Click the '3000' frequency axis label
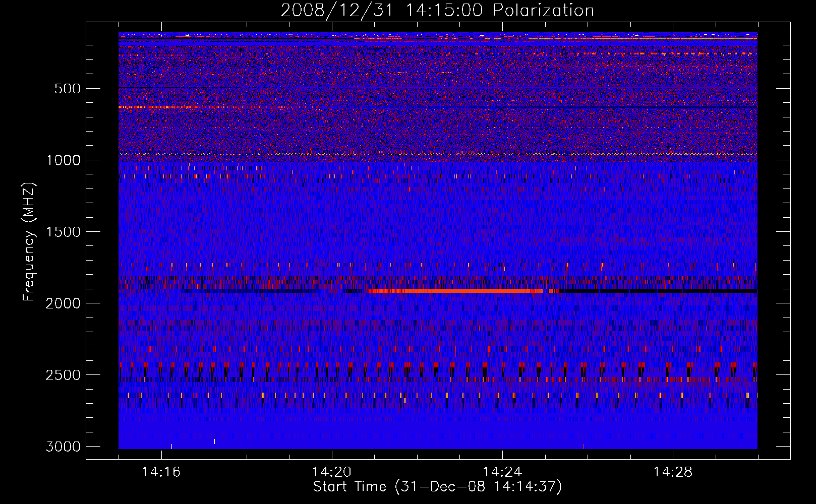 tap(63, 447)
